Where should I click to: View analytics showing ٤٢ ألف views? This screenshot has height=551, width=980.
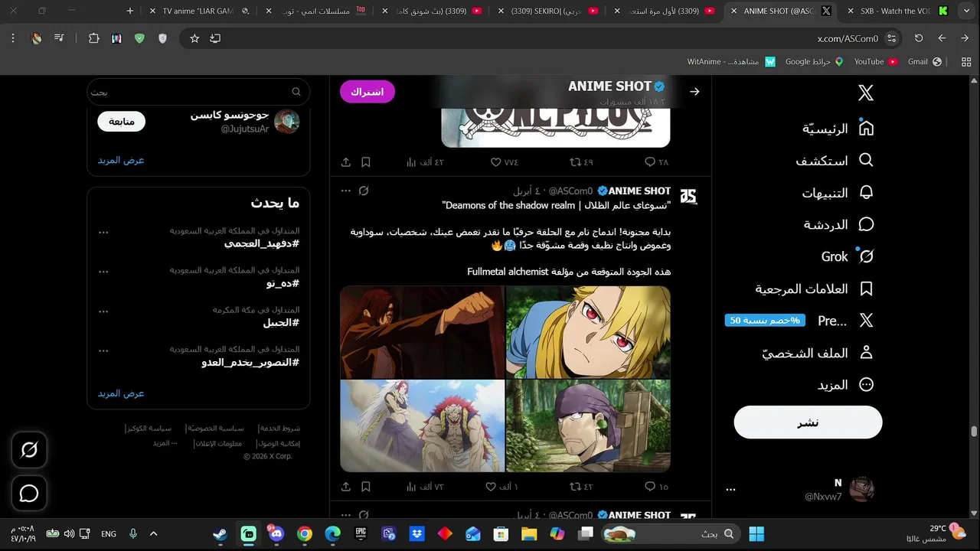click(426, 162)
